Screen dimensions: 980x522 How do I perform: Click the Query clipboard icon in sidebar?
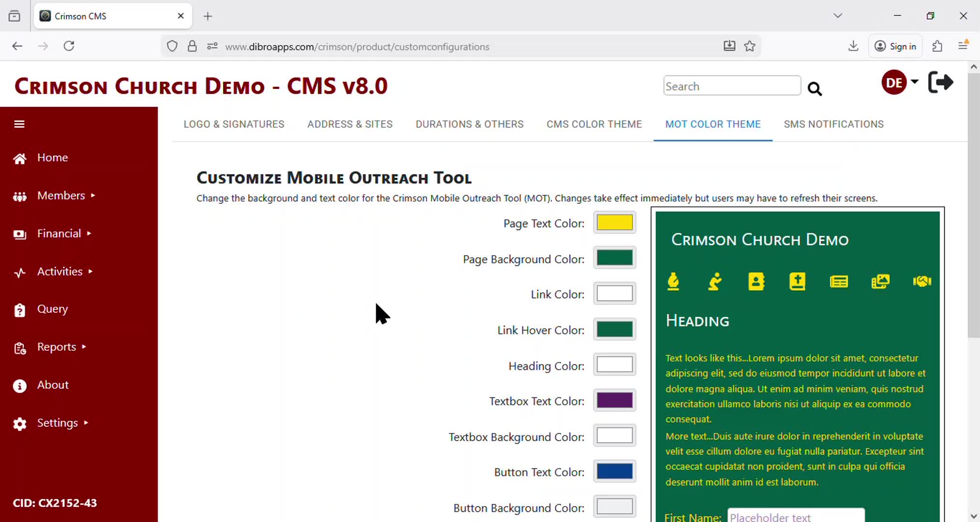point(19,310)
